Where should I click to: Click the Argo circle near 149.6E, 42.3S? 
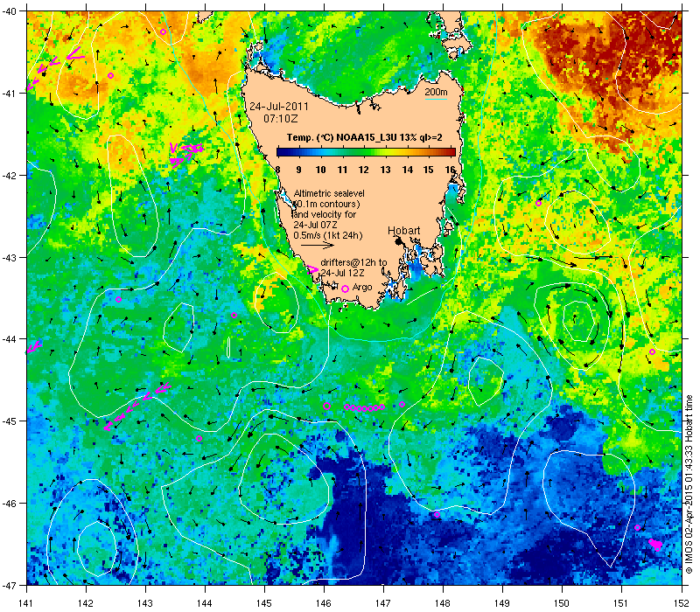538,204
